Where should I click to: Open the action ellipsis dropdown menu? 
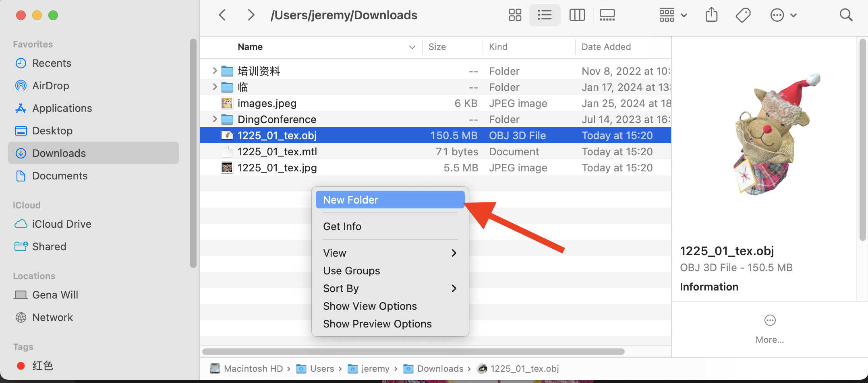(x=783, y=15)
